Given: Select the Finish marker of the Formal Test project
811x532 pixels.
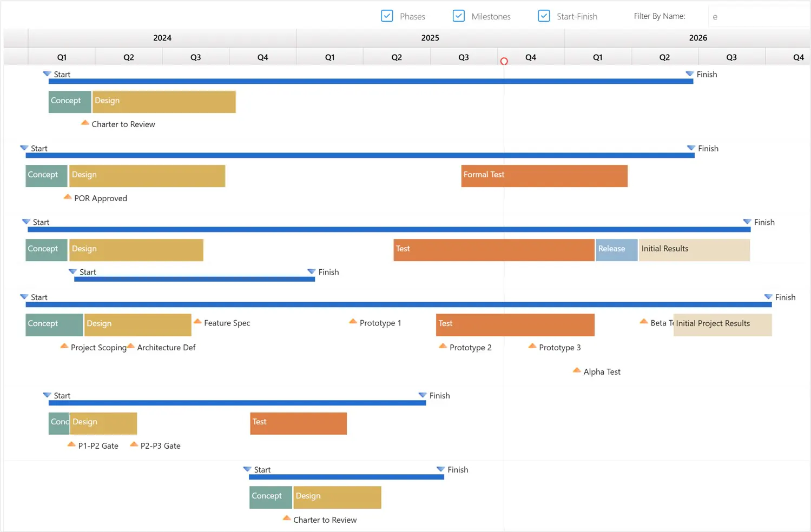Looking at the screenshot, I should click(691, 148).
